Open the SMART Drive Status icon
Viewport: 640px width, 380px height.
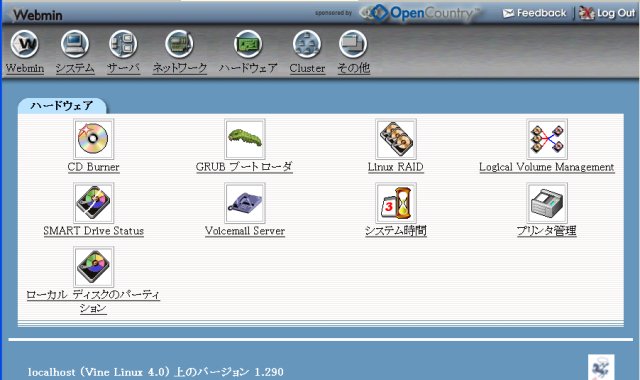point(93,202)
